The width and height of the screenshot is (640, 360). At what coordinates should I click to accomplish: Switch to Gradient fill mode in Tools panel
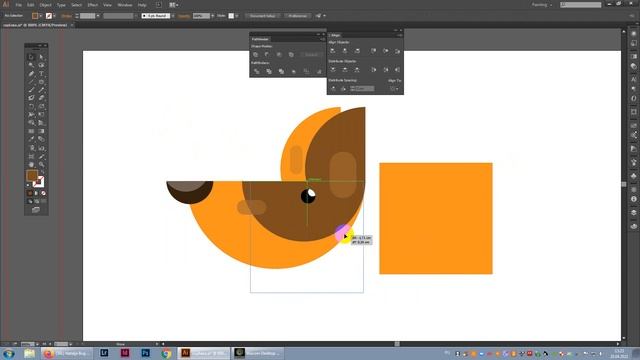pos(36,193)
